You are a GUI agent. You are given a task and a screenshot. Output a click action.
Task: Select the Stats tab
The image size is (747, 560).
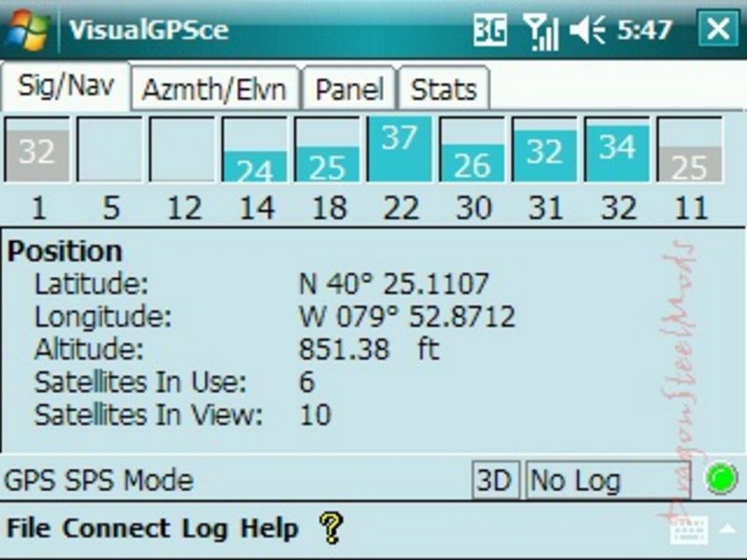point(444,90)
